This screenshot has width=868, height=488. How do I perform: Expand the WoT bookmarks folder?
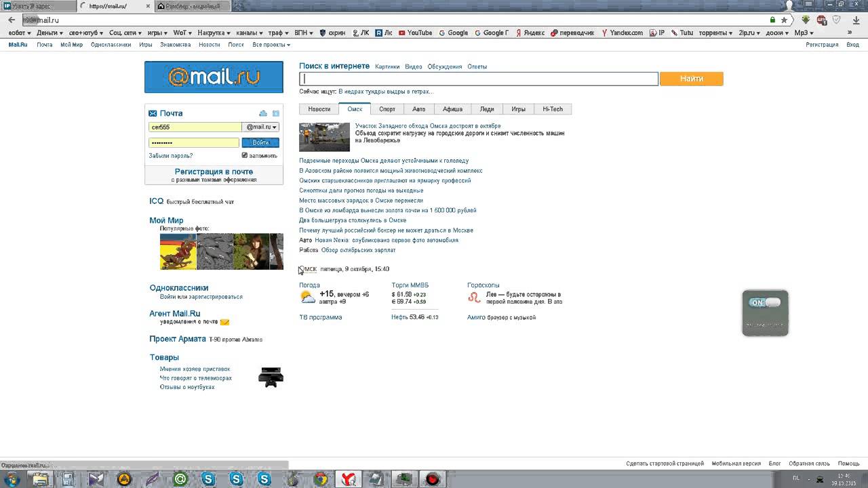[x=182, y=33]
